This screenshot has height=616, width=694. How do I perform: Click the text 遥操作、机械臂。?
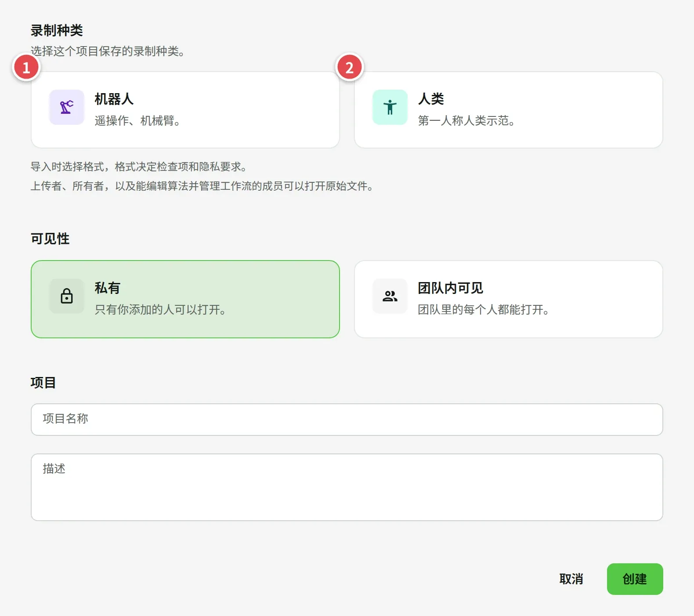pos(138,120)
